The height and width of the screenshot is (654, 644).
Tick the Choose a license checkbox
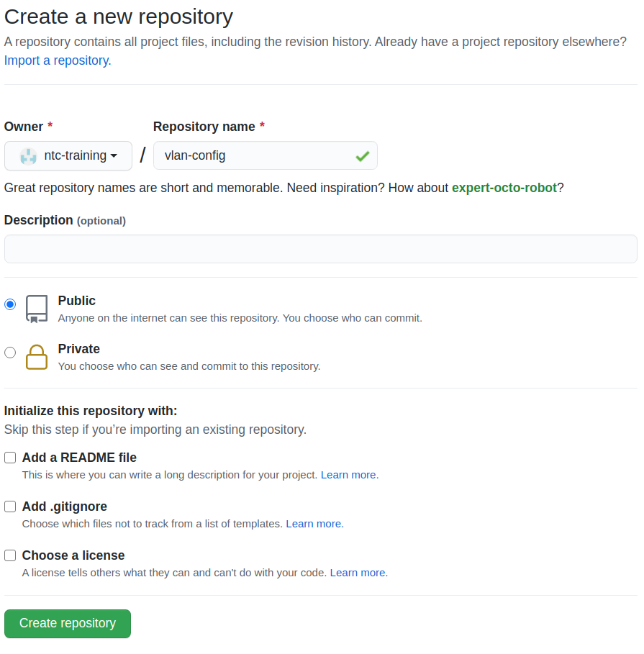10,555
